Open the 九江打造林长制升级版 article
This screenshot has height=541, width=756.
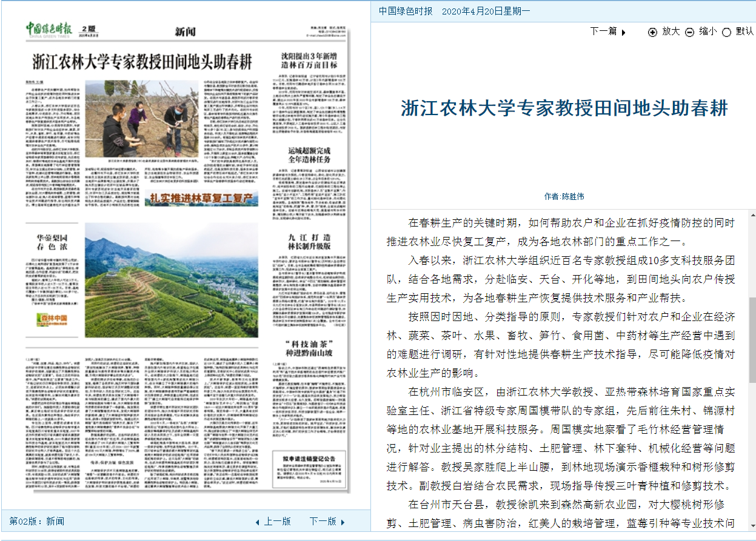[309, 242]
